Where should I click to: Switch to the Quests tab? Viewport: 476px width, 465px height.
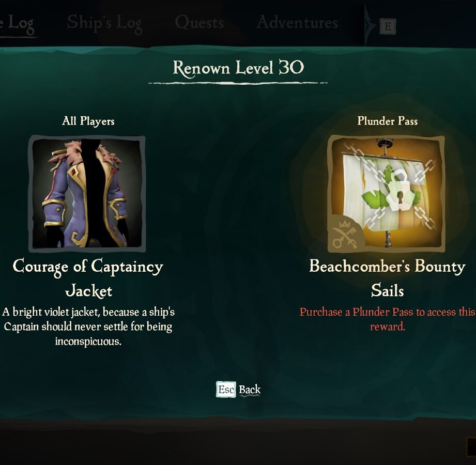click(199, 23)
